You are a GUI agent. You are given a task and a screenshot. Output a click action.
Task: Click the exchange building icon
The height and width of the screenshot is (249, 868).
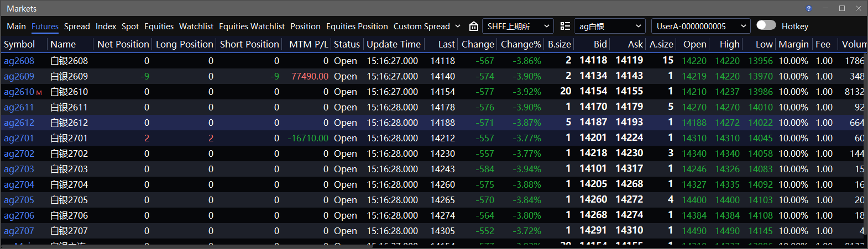(x=474, y=26)
